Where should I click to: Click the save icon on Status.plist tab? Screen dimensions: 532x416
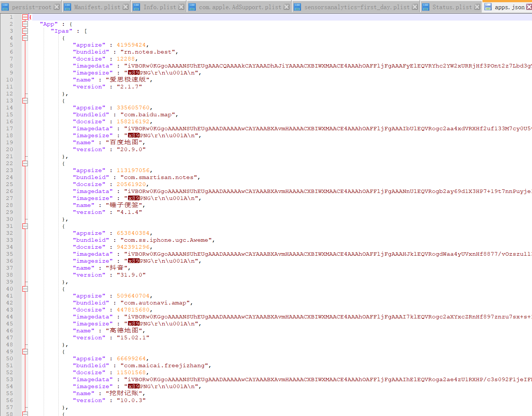point(425,7)
